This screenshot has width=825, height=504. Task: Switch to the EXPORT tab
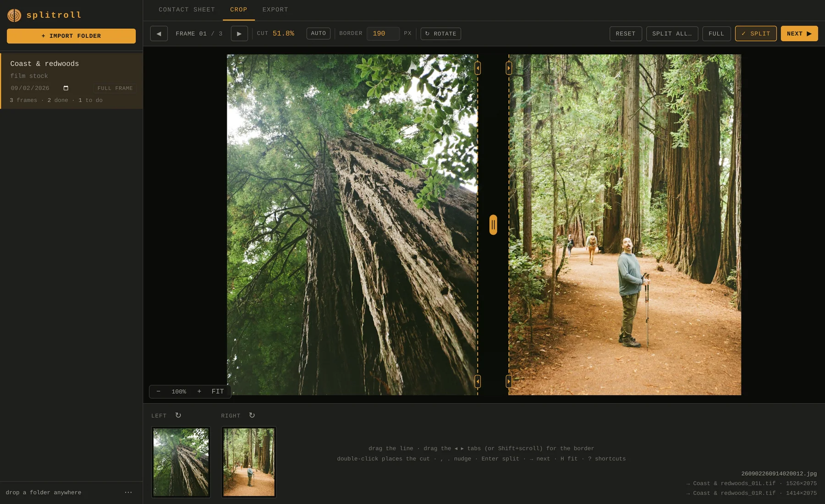point(275,10)
